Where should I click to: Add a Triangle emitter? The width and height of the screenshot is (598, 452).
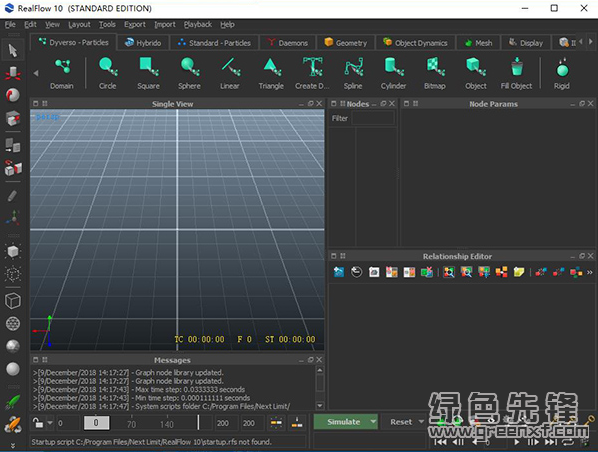click(271, 73)
